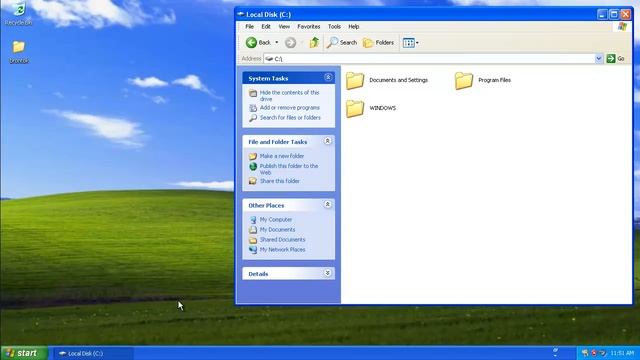Screen dimensions: 640x360
Task: Select the WINDOWS folder icon
Action: point(355,108)
